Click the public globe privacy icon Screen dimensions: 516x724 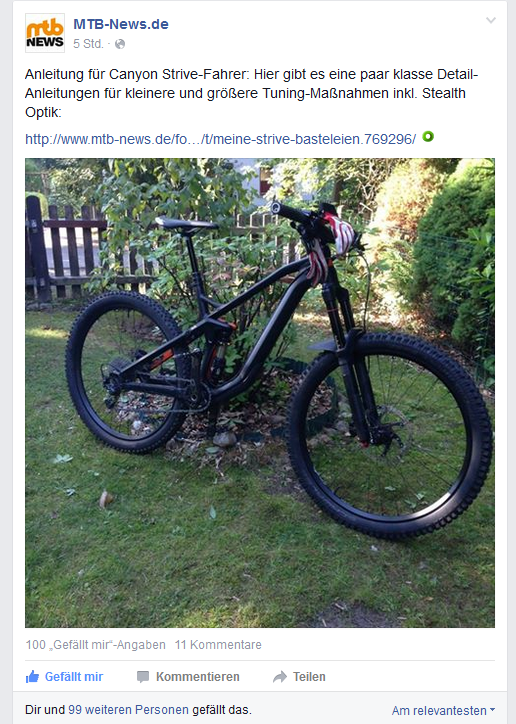point(120,44)
